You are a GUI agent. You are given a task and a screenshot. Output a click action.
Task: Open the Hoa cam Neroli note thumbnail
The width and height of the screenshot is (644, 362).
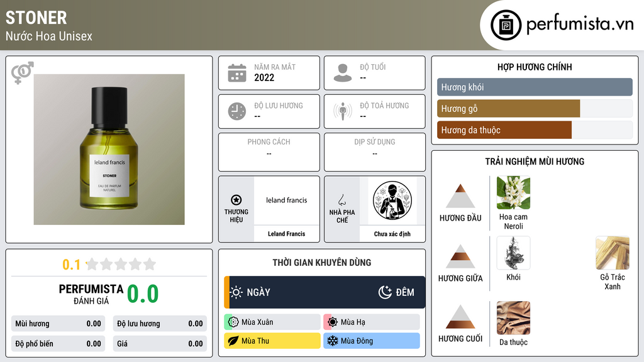(513, 193)
